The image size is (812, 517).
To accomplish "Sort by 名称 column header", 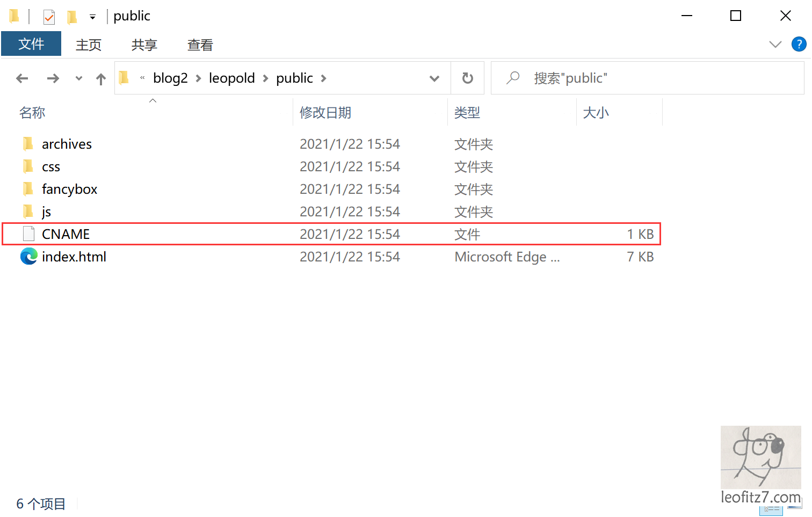I will tap(32, 113).
